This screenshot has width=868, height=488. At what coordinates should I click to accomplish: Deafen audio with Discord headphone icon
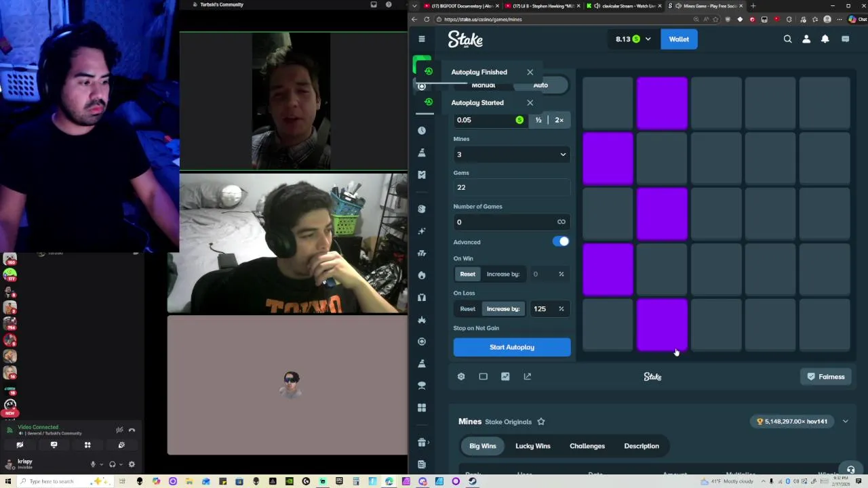113,464
